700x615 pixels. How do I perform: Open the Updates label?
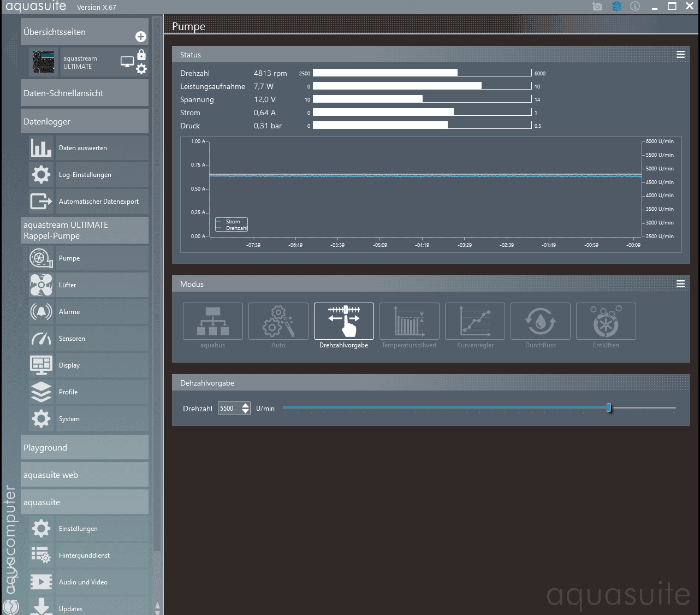pyautogui.click(x=71, y=609)
